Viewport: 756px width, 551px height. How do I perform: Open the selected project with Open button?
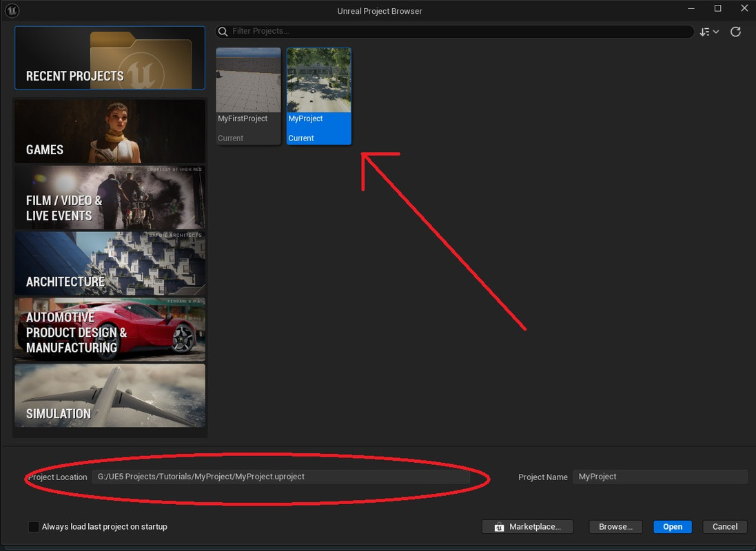pos(673,527)
